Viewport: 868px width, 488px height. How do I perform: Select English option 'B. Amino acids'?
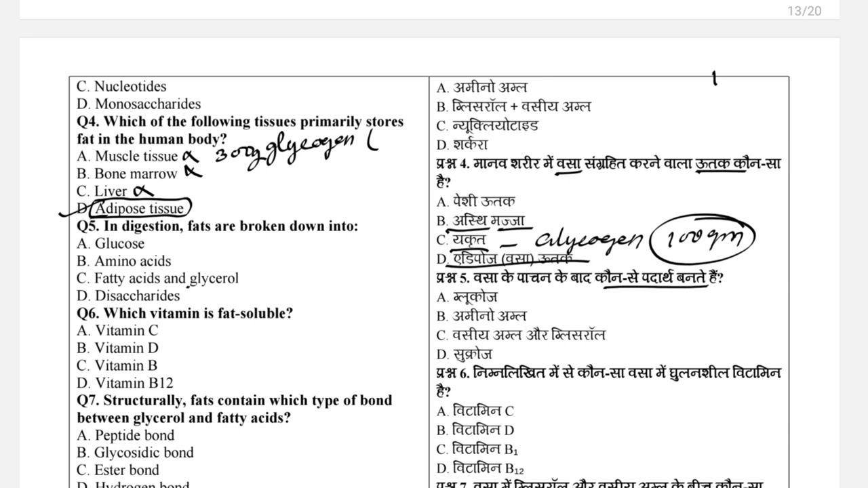[x=124, y=261]
